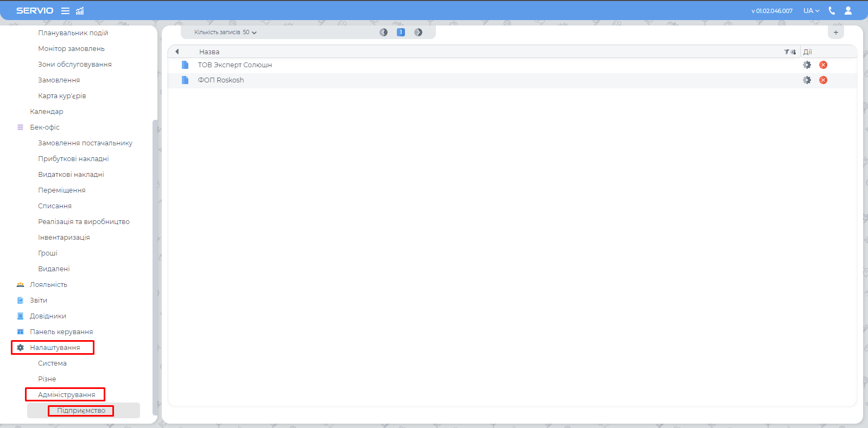Go to the next page arrow
This screenshot has width=868, height=428.
coord(418,33)
